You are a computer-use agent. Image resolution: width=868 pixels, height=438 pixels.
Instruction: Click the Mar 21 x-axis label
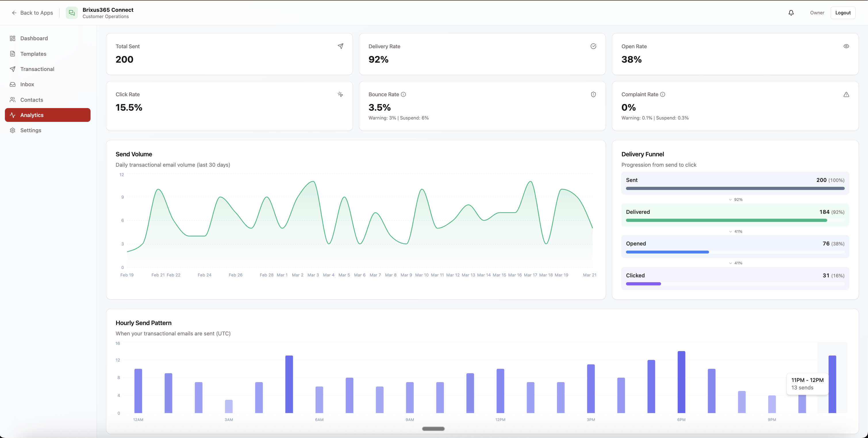[x=589, y=275]
